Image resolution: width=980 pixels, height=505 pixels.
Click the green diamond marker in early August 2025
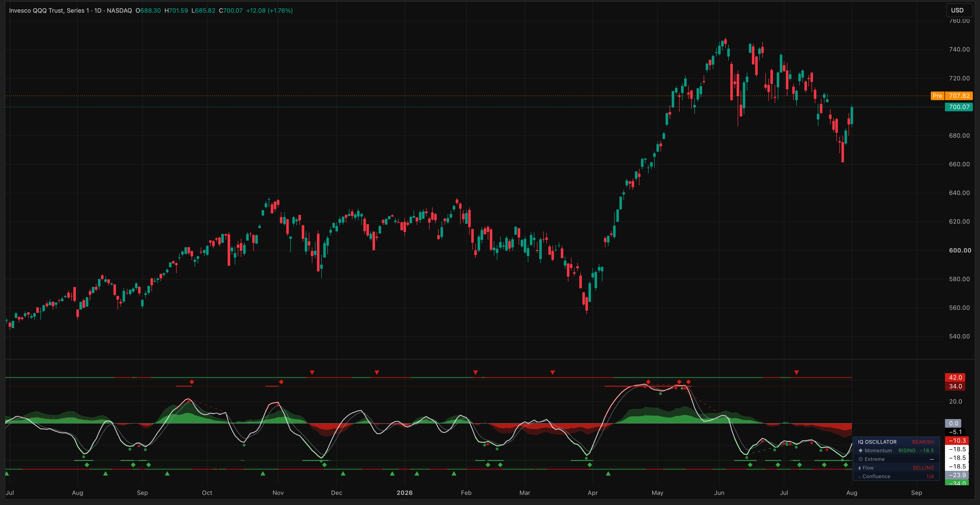(87, 465)
